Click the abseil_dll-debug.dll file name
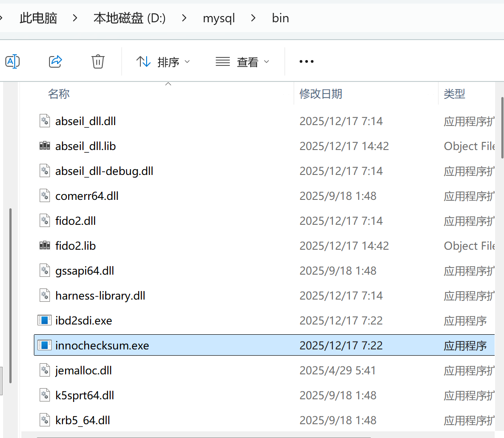 point(104,171)
